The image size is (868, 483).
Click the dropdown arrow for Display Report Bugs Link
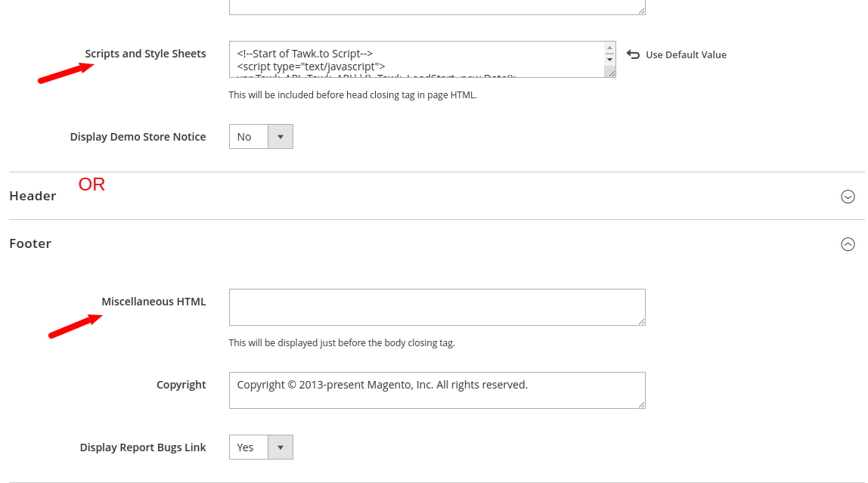pyautogui.click(x=281, y=447)
